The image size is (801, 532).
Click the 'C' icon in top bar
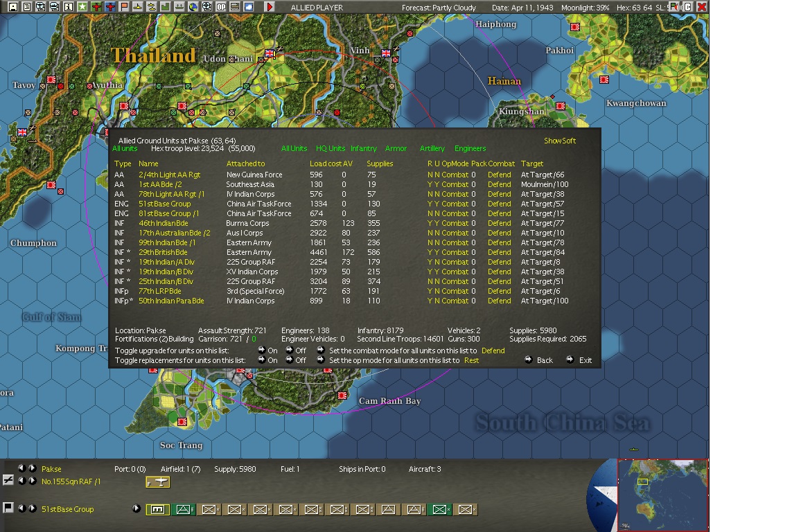[687, 7]
